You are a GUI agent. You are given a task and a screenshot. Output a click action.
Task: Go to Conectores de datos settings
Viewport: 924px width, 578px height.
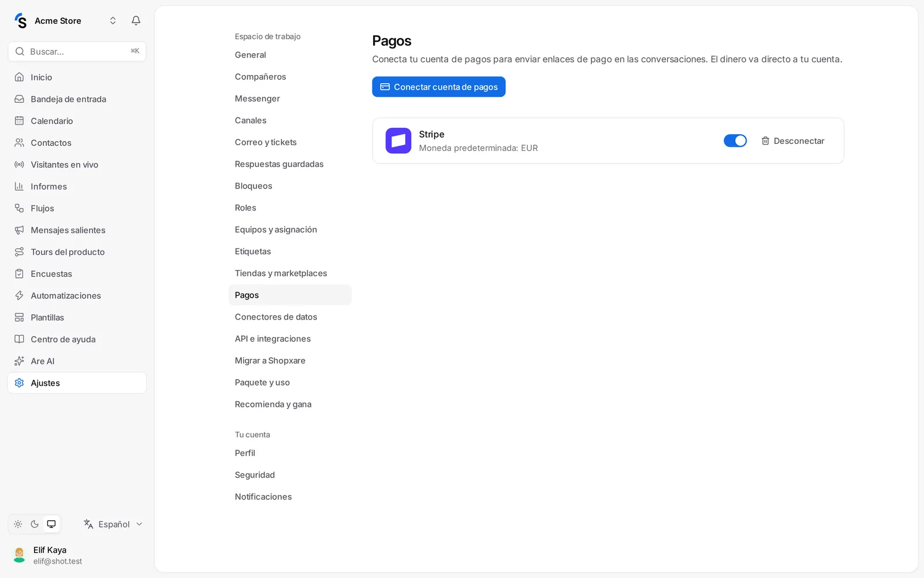pyautogui.click(x=290, y=317)
